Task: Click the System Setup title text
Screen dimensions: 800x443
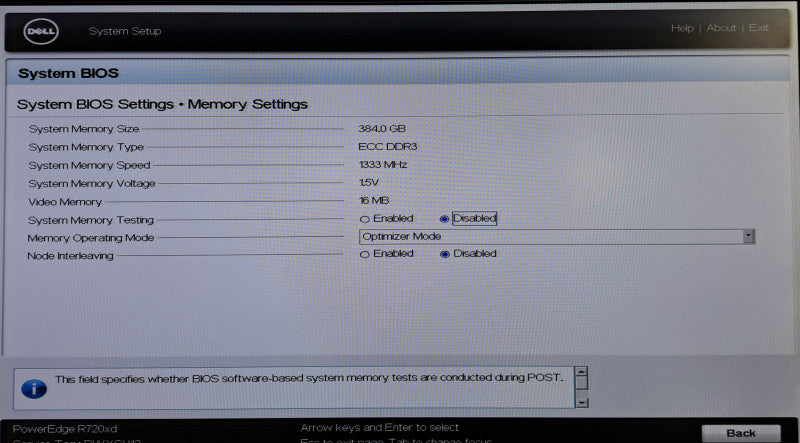Action: pyautogui.click(x=125, y=31)
